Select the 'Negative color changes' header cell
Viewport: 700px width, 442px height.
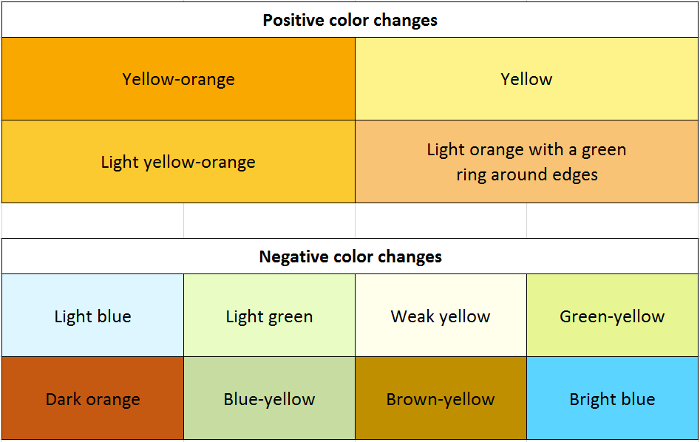(350, 257)
